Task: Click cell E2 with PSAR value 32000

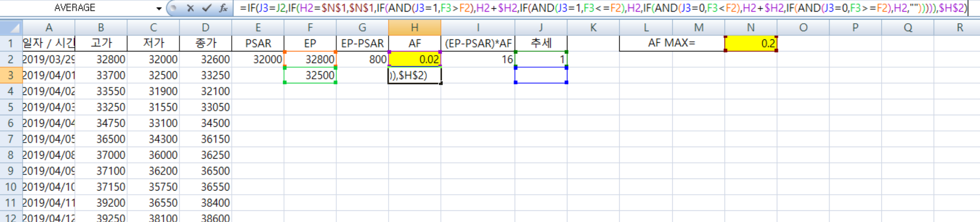Action: point(257,59)
